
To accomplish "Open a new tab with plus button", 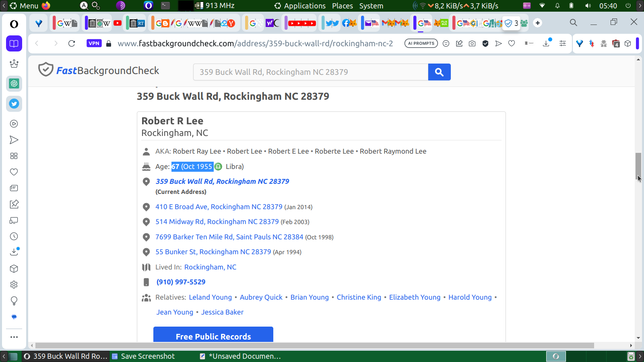I will pos(538,23).
